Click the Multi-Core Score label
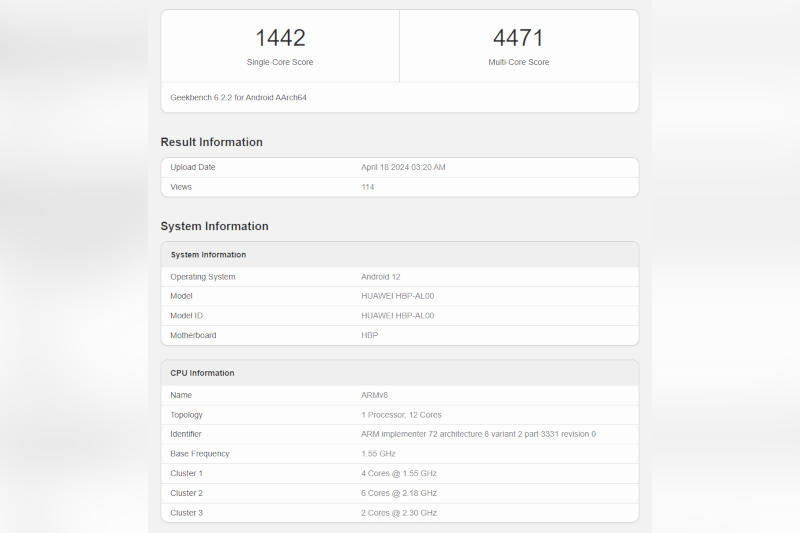800x533 pixels. [518, 62]
